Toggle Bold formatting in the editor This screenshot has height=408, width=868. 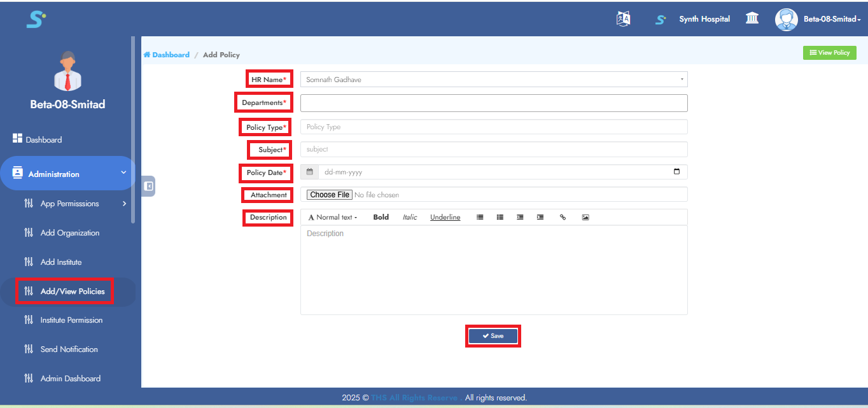click(x=381, y=218)
